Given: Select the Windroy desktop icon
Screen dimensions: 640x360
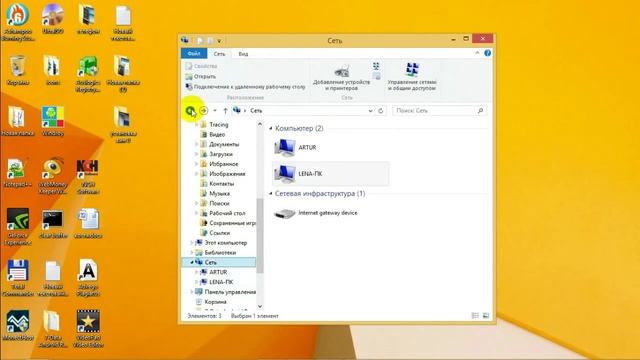Looking at the screenshot, I should click(53, 122).
